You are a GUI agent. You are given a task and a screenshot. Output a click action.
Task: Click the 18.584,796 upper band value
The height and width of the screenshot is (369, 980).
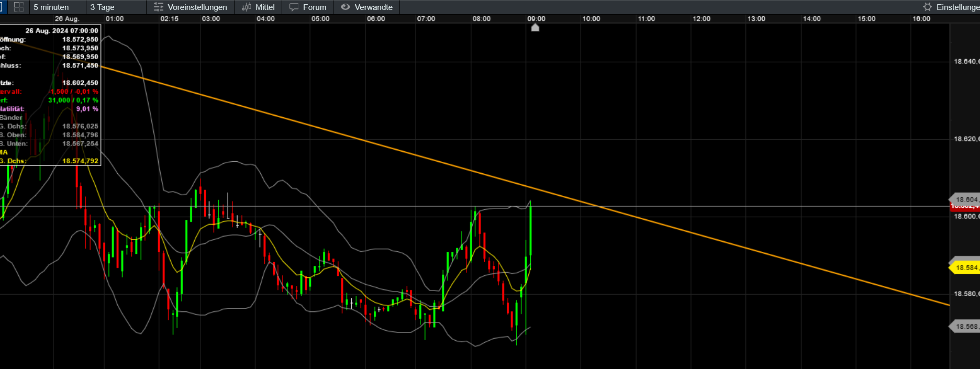pos(80,135)
